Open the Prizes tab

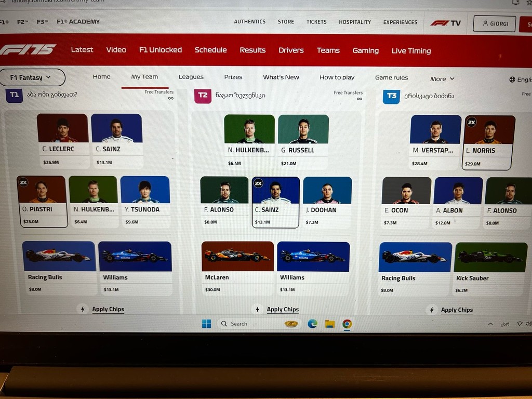click(233, 77)
